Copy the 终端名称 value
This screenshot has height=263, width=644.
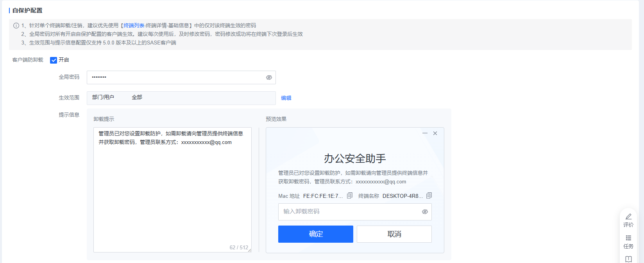[429, 195]
